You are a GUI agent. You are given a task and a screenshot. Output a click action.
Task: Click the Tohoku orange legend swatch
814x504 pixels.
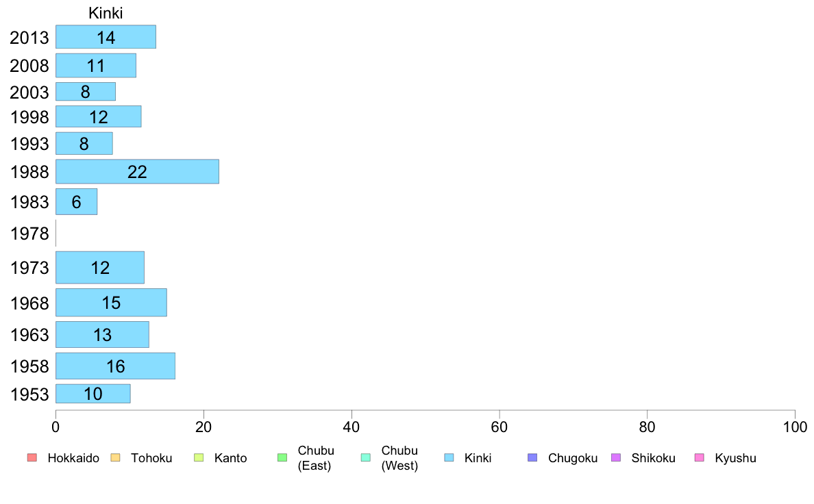[x=115, y=457]
